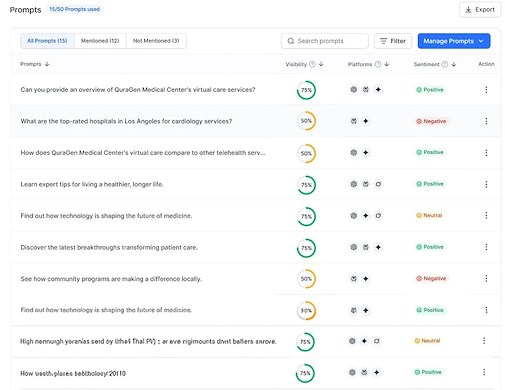505x390 pixels.
Task: Switch to the All Prompts (15) tab
Action: 47,41
